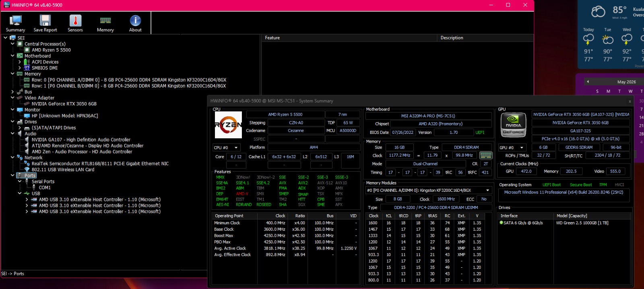The width and height of the screenshot is (644, 289).
Task: Click the Secure Boot label
Action: tap(580, 185)
